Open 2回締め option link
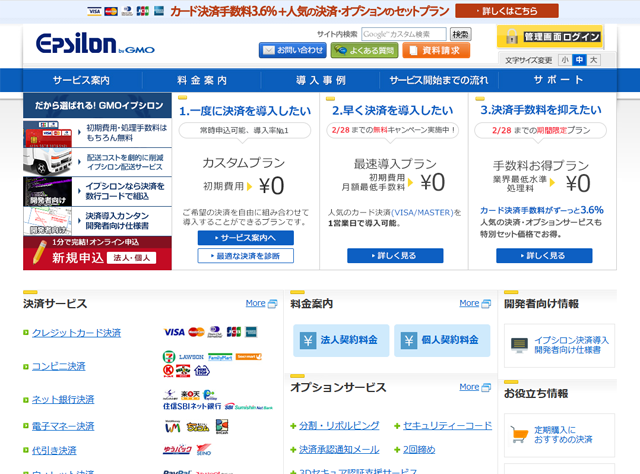Image resolution: width=640 pixels, height=474 pixels. [x=419, y=450]
